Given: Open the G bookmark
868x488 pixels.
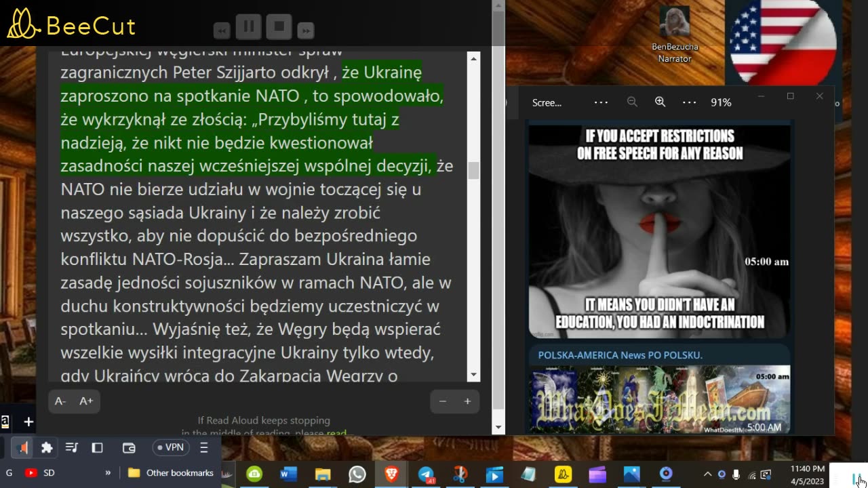Looking at the screenshot, I should click(x=9, y=473).
